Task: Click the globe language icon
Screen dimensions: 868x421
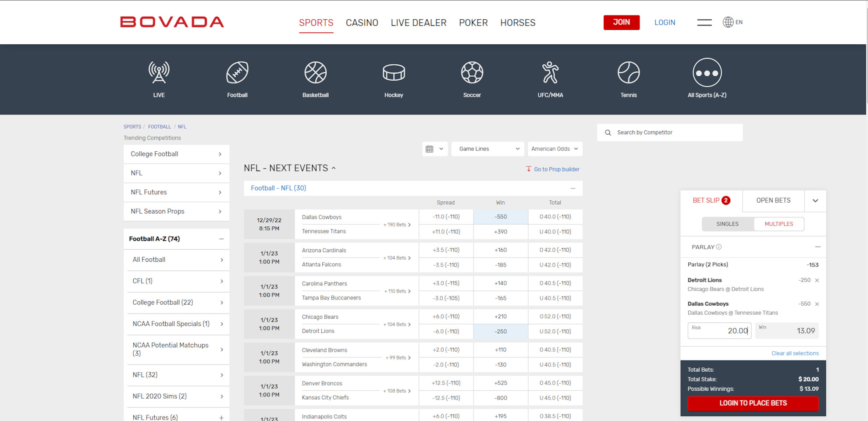Action: (728, 22)
